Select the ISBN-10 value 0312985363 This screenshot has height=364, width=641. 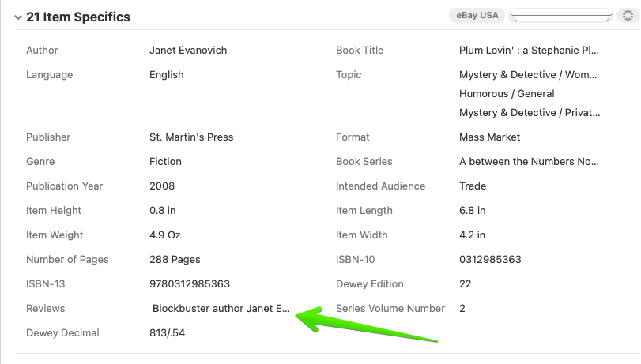490,260
